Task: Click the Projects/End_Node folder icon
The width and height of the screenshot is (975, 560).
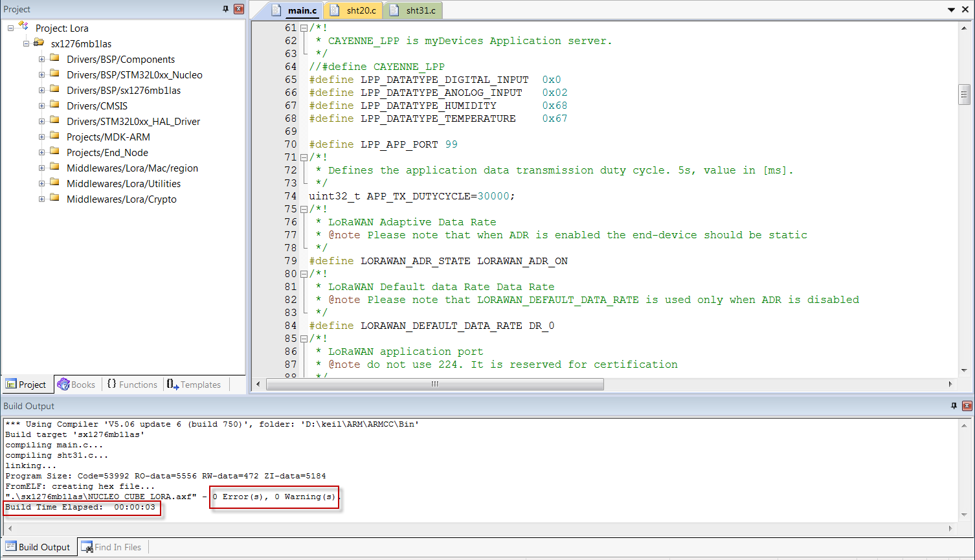Action: (x=55, y=152)
